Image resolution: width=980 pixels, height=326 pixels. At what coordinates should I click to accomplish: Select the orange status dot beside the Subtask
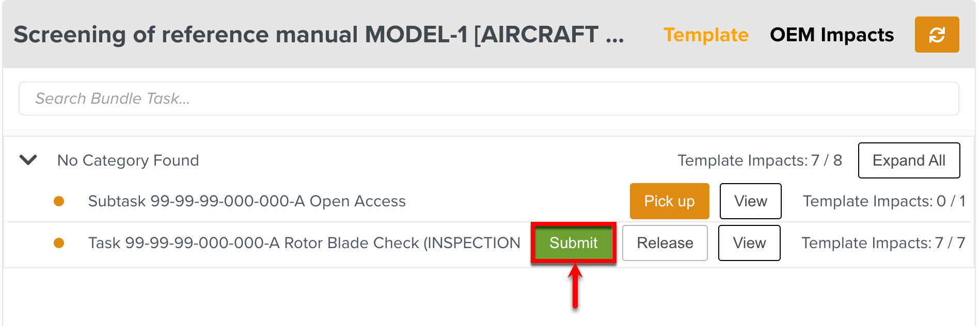pyautogui.click(x=58, y=201)
